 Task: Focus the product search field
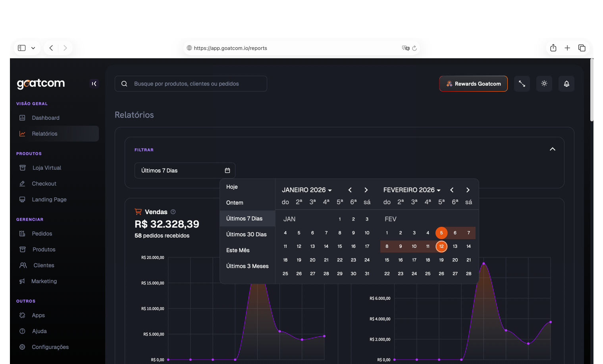pyautogui.click(x=191, y=84)
